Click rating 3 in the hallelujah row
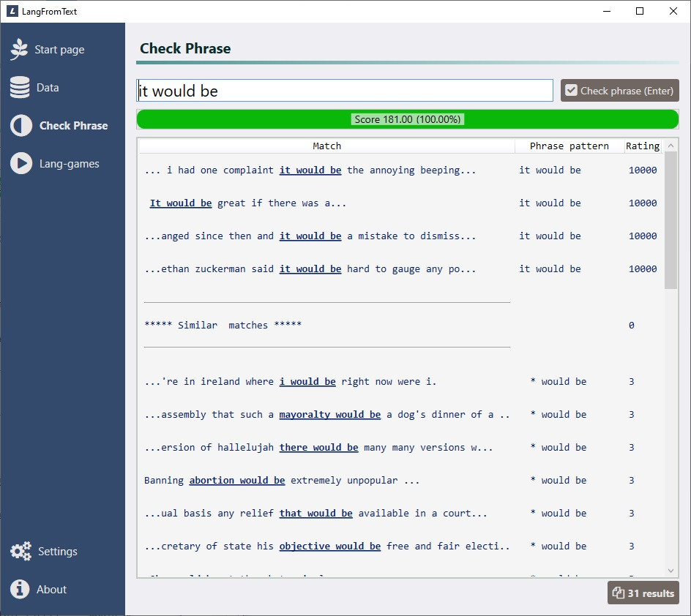 tap(632, 447)
